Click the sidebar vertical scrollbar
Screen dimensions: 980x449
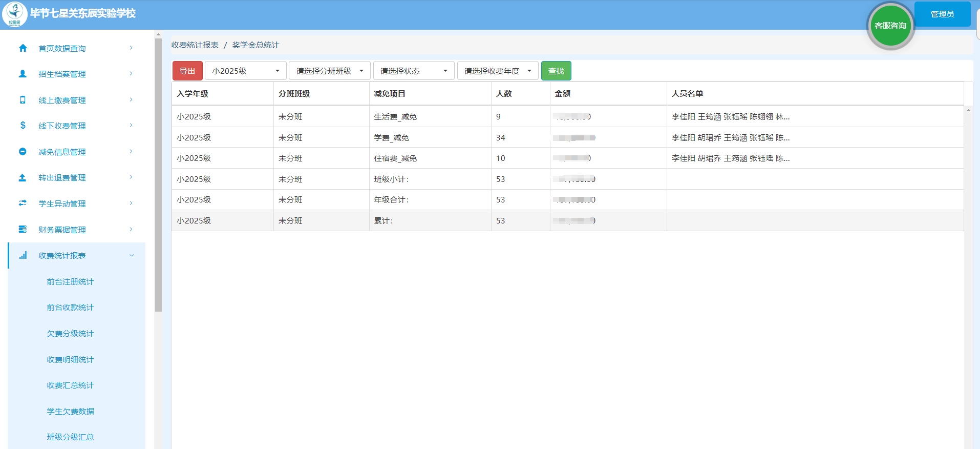[x=158, y=174]
